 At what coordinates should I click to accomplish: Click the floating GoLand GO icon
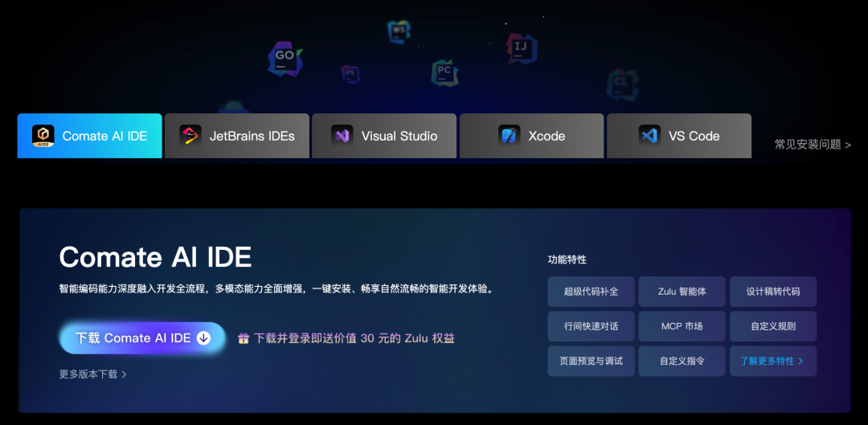[x=285, y=58]
